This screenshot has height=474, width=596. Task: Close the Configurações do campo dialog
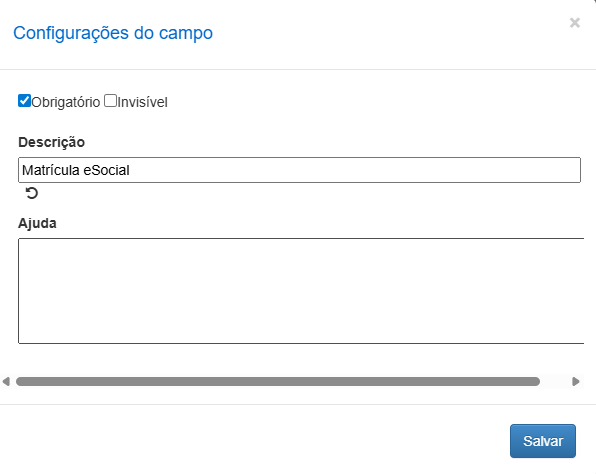click(574, 23)
